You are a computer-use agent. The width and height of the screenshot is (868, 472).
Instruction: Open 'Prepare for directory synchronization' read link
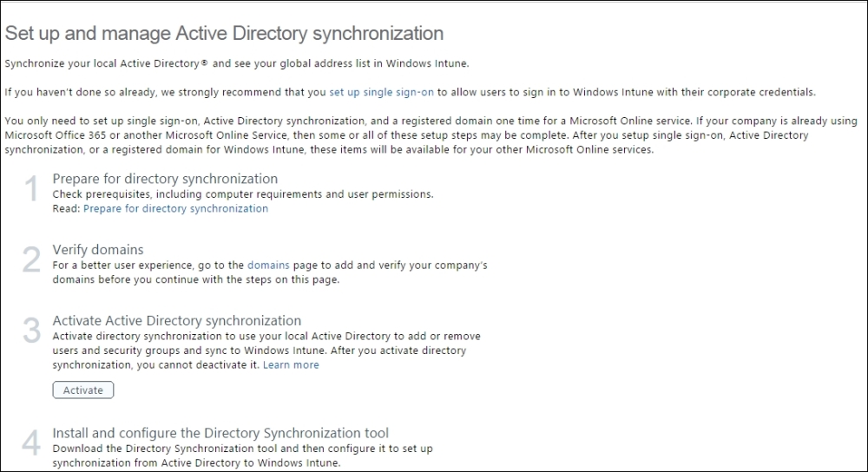(x=175, y=208)
